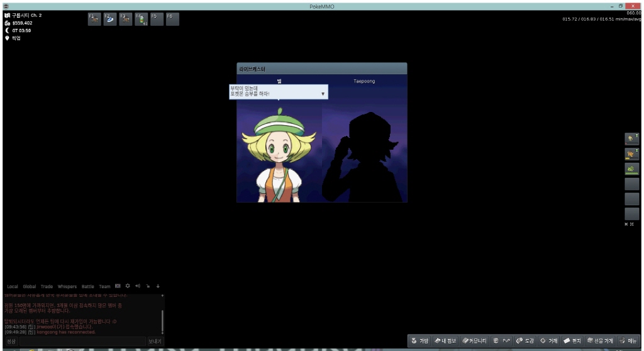Open the 메뉴 main menu button

pos(627,341)
